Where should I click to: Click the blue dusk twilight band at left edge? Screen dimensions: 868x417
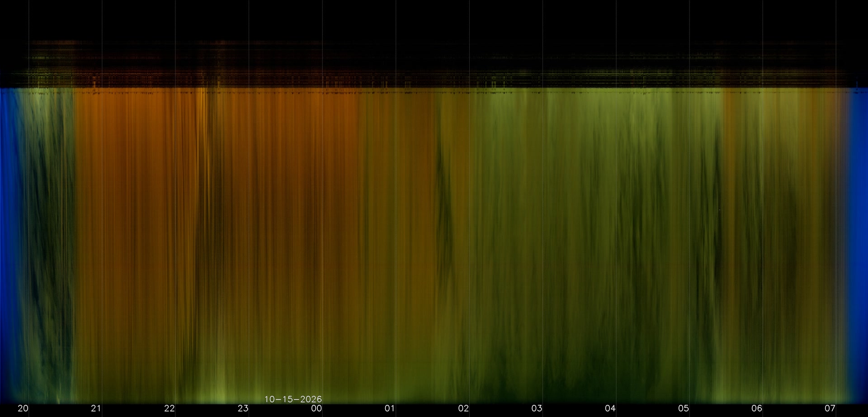(x=9, y=244)
